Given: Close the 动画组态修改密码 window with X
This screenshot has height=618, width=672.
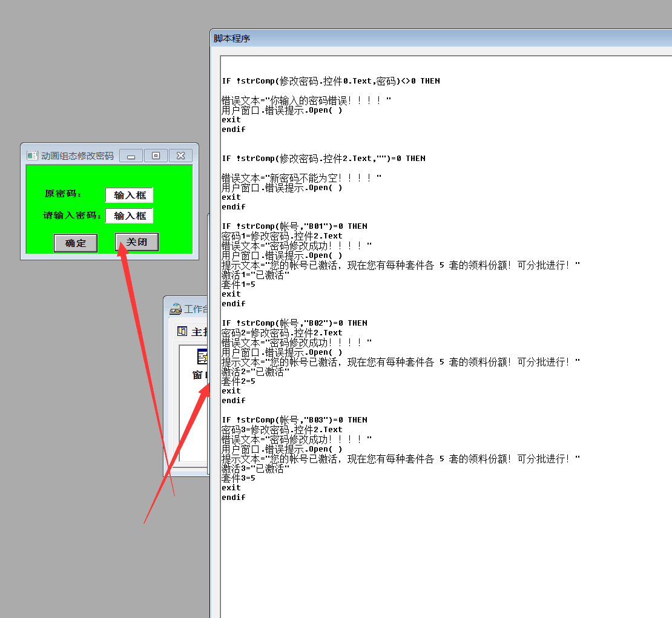Looking at the screenshot, I should pyautogui.click(x=180, y=156).
